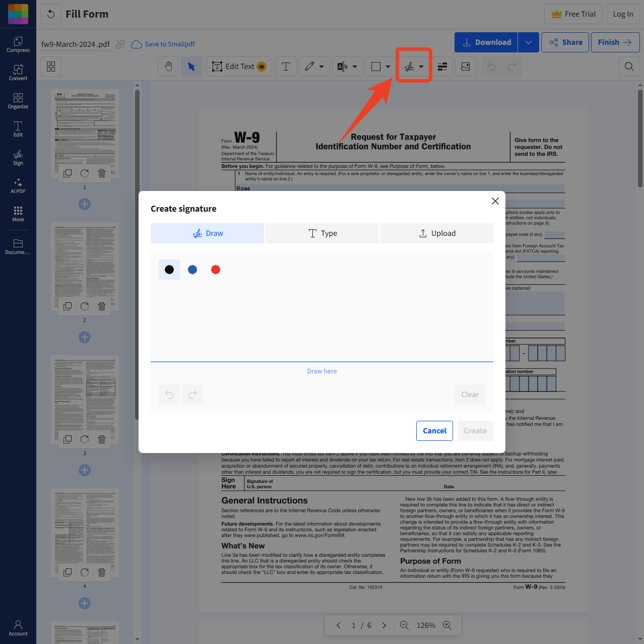Viewport: 644px width, 644px height.
Task: Zoom in the document view
Action: [447, 625]
